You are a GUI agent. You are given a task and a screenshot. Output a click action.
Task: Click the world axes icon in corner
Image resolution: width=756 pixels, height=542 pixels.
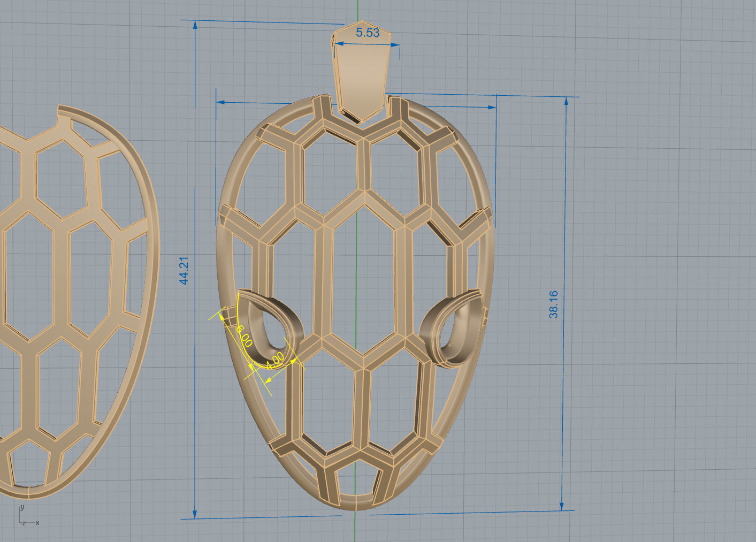click(28, 516)
